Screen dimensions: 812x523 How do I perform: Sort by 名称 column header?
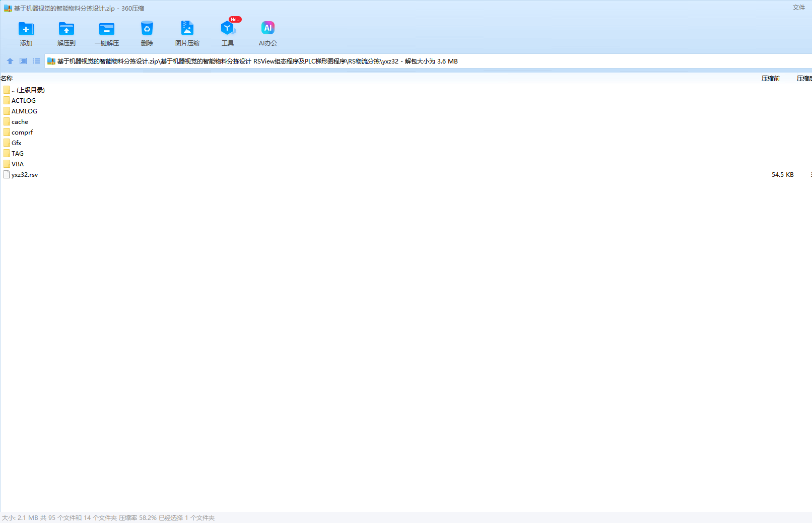(7, 79)
